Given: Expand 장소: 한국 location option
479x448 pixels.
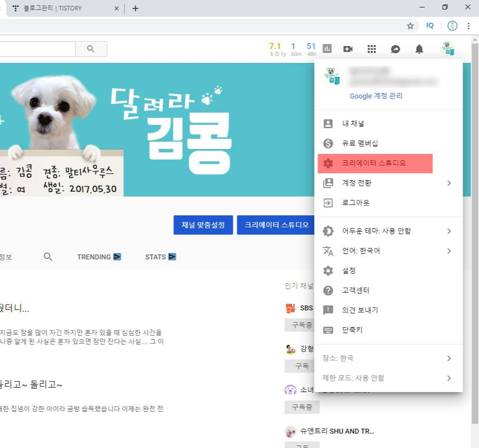Looking at the screenshot, I should pyautogui.click(x=388, y=358).
